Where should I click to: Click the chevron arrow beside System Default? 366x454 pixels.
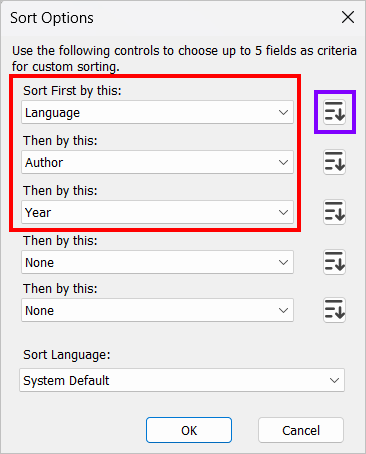(x=334, y=380)
